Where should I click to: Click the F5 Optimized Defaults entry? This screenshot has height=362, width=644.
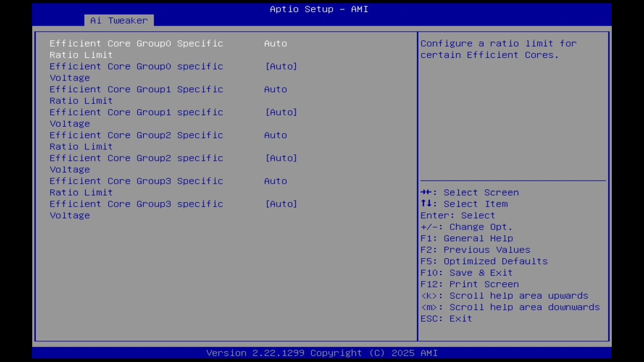point(484,261)
